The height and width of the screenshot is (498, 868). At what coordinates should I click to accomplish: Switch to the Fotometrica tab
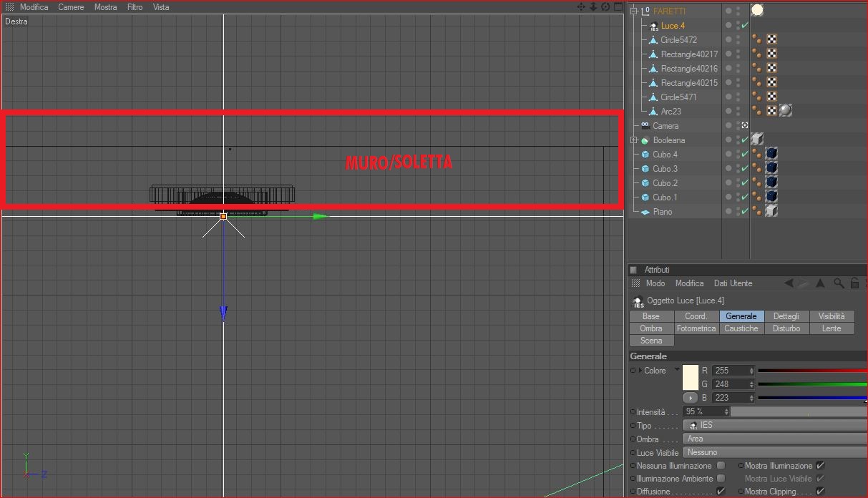696,328
